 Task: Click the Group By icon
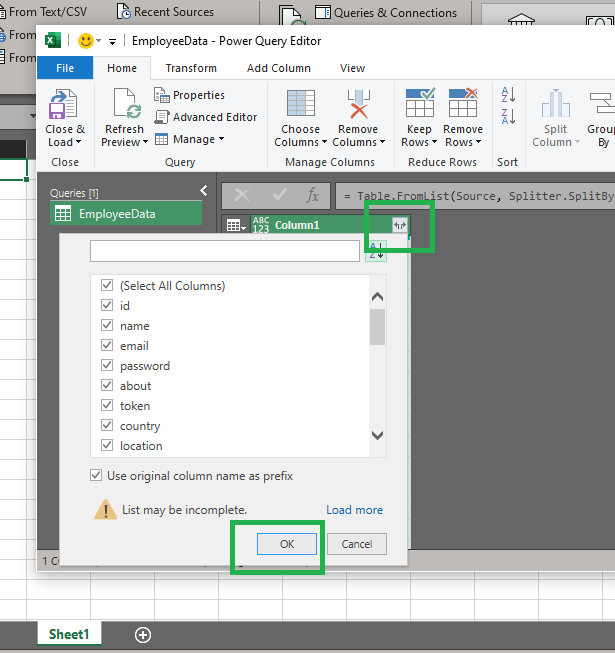(x=602, y=103)
